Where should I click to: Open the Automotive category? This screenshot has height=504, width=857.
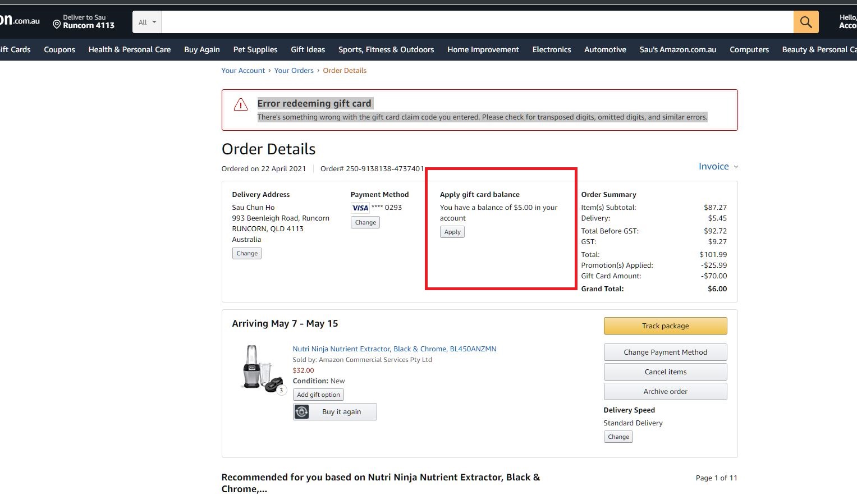click(x=605, y=49)
